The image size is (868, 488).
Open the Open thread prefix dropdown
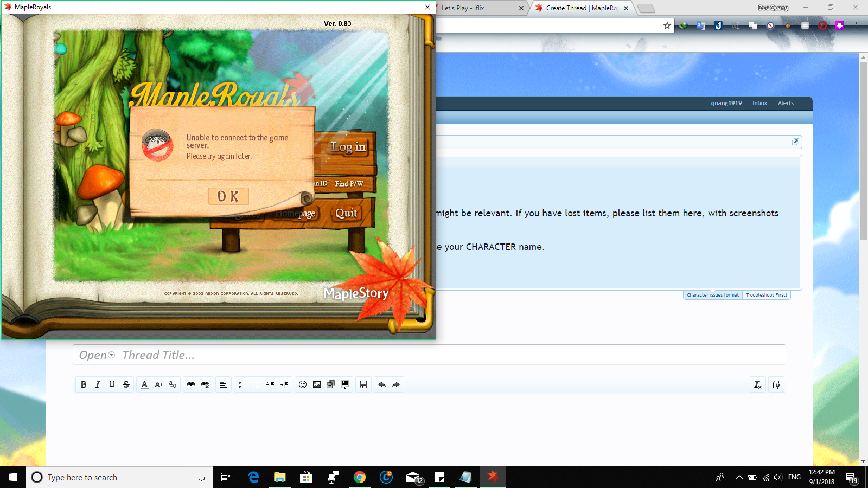coord(97,355)
